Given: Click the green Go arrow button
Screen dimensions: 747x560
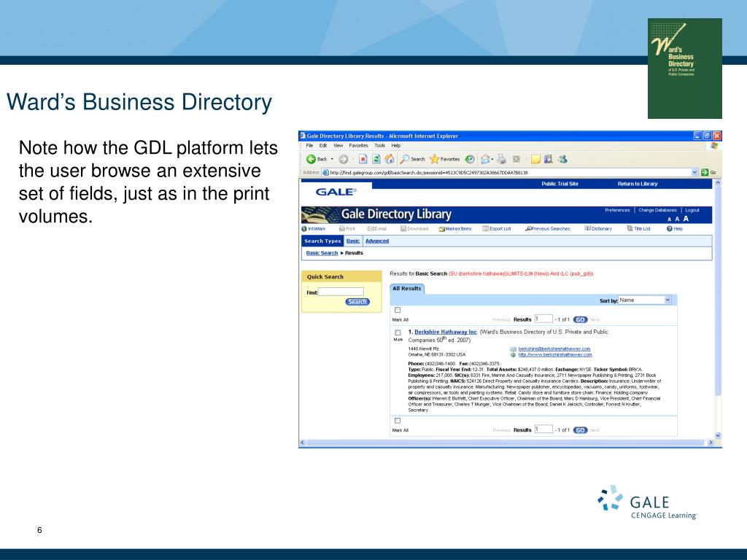Looking at the screenshot, I should click(x=705, y=172).
